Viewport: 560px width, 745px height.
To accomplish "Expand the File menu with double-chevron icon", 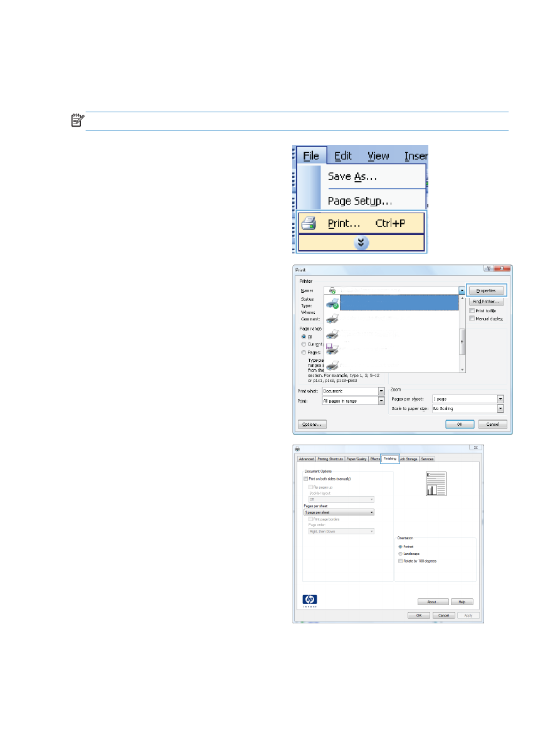I will click(x=361, y=243).
